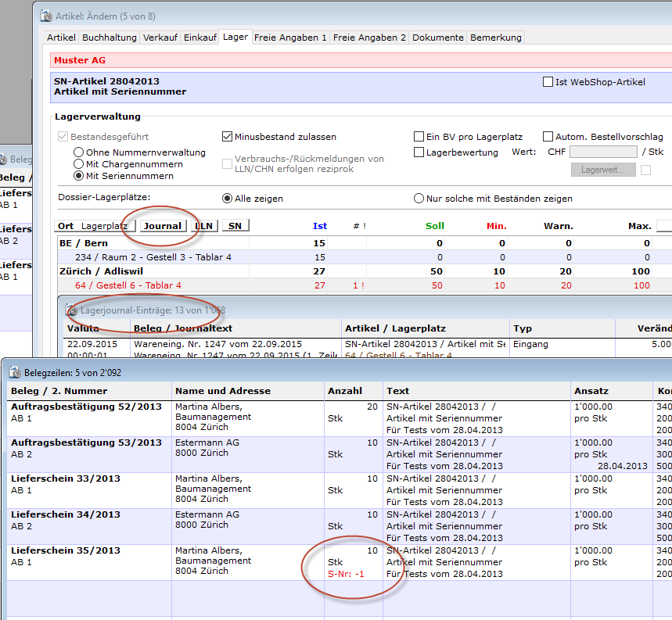Open the Journal button for storage locations
Screen dimensions: 672x620
pyautogui.click(x=162, y=226)
